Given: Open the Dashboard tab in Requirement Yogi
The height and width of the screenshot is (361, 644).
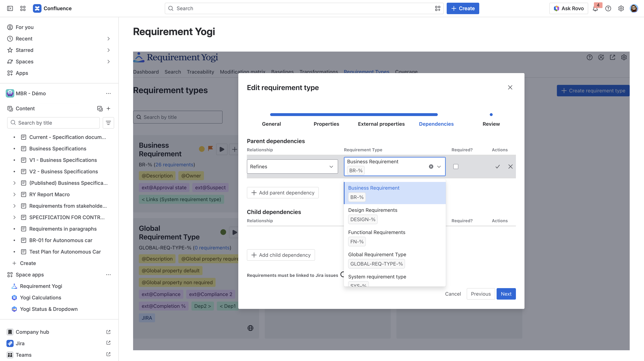Looking at the screenshot, I should click(x=146, y=72).
